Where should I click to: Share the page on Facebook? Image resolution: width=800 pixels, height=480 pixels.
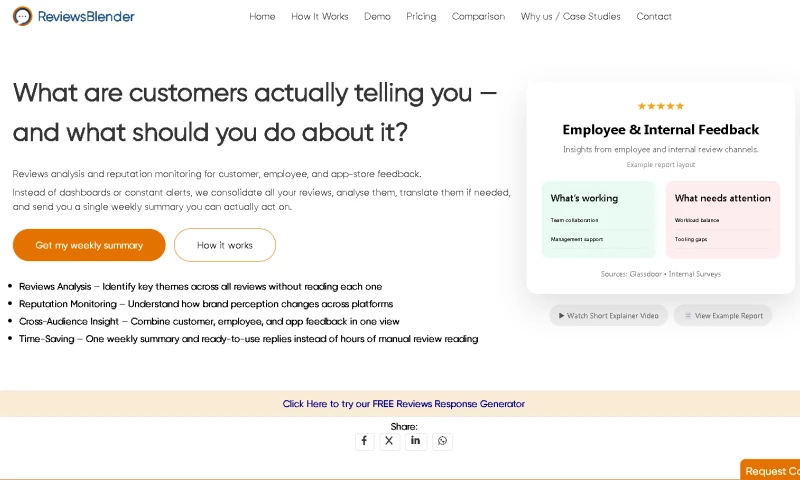364,441
